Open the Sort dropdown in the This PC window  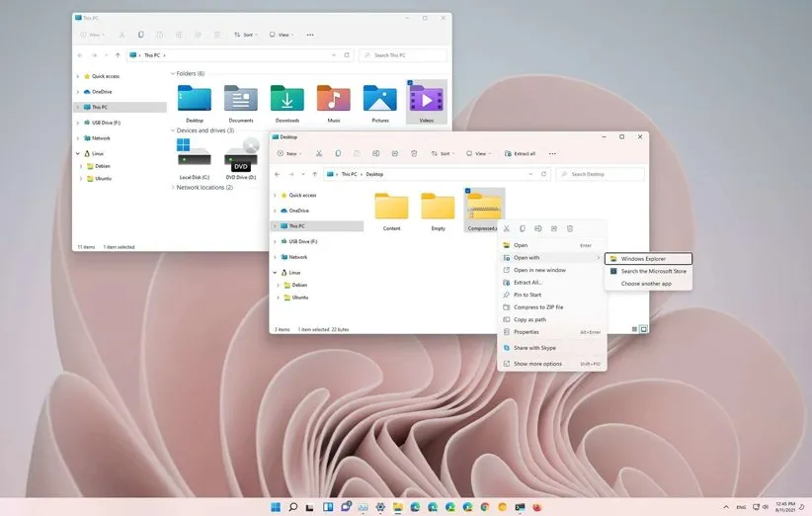pos(244,35)
